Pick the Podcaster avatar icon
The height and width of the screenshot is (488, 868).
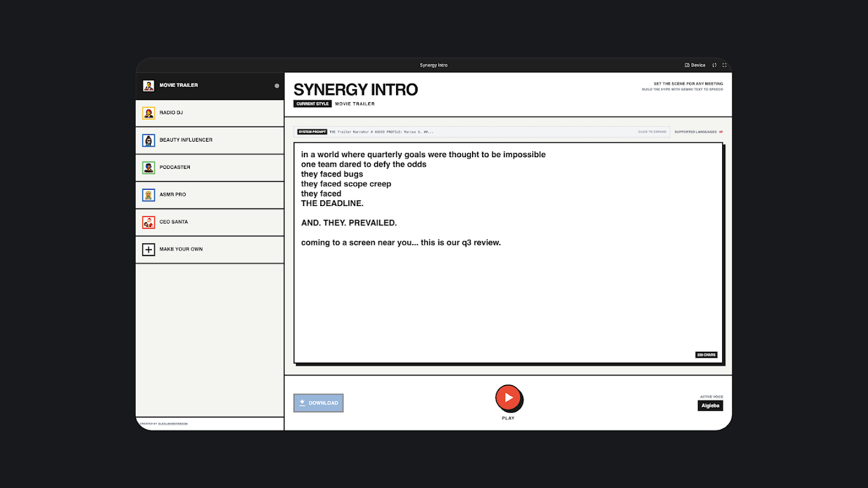click(148, 167)
